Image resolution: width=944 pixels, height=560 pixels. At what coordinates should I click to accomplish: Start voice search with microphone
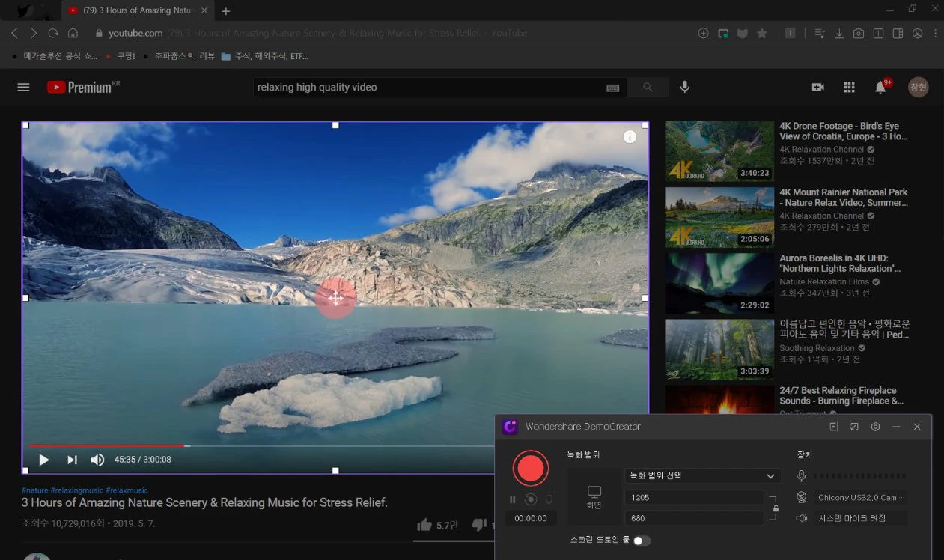point(684,87)
